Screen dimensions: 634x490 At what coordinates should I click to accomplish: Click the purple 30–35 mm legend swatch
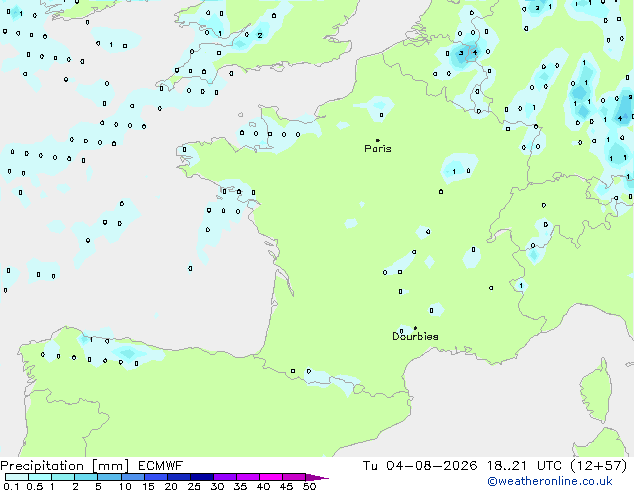click(225, 477)
